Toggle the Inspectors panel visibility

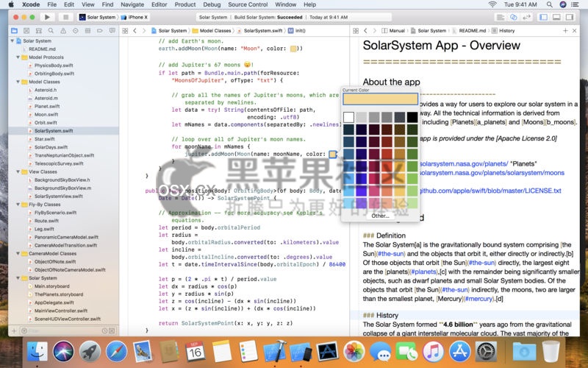pyautogui.click(x=570, y=17)
